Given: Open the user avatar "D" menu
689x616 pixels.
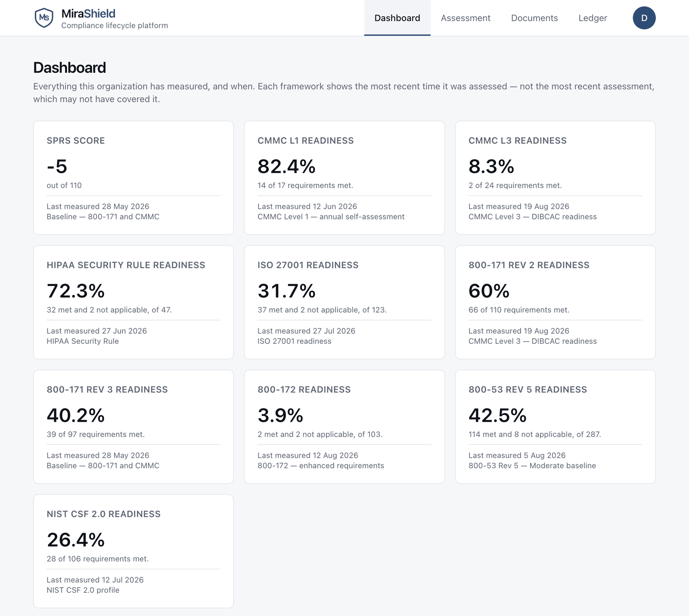Looking at the screenshot, I should 644,18.
